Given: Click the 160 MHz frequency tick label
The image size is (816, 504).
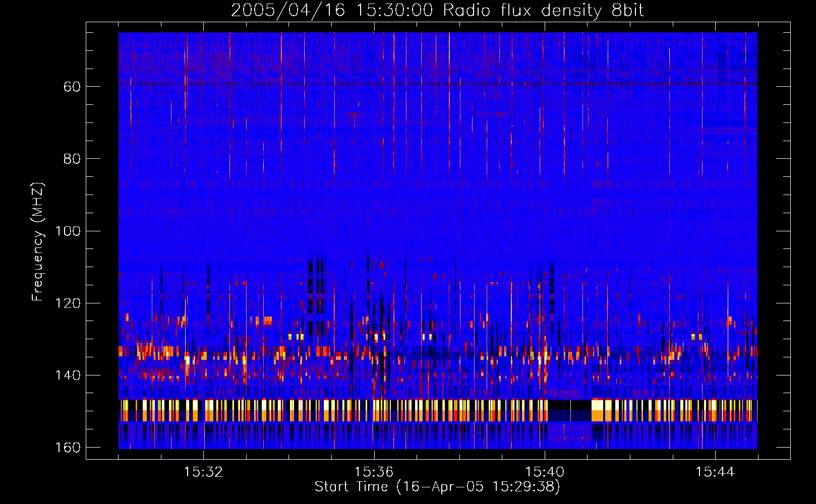Looking at the screenshot, I should coord(68,448).
